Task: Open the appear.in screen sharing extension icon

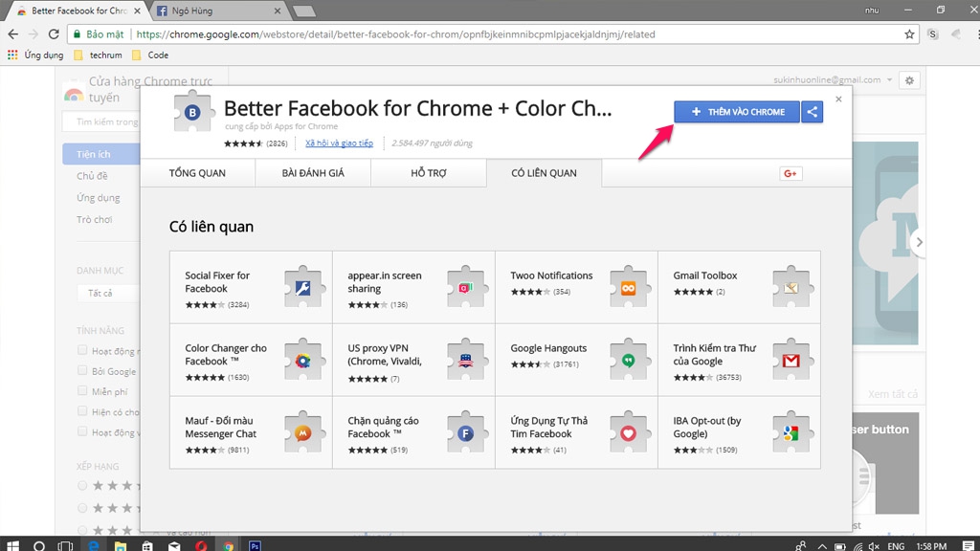Action: pos(466,287)
